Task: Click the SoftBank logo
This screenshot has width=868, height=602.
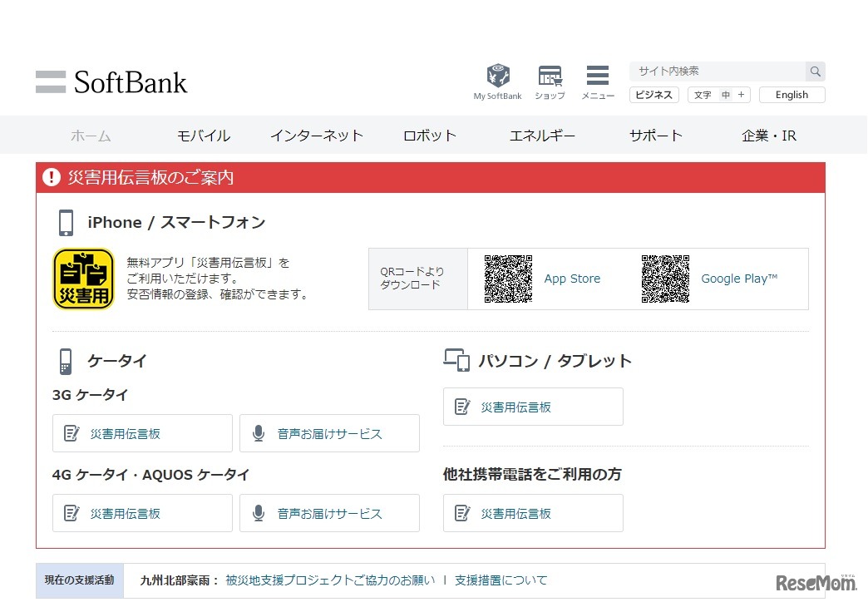Action: [111, 82]
